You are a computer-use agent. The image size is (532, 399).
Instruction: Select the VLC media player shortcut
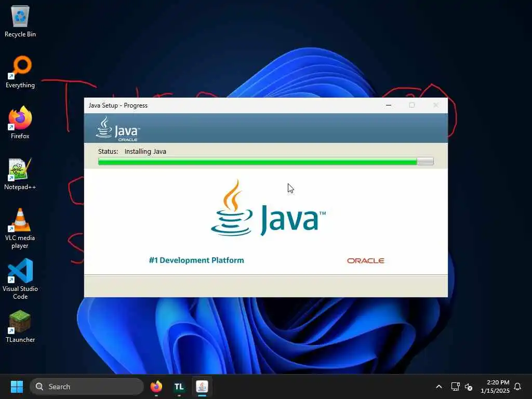tap(20, 229)
